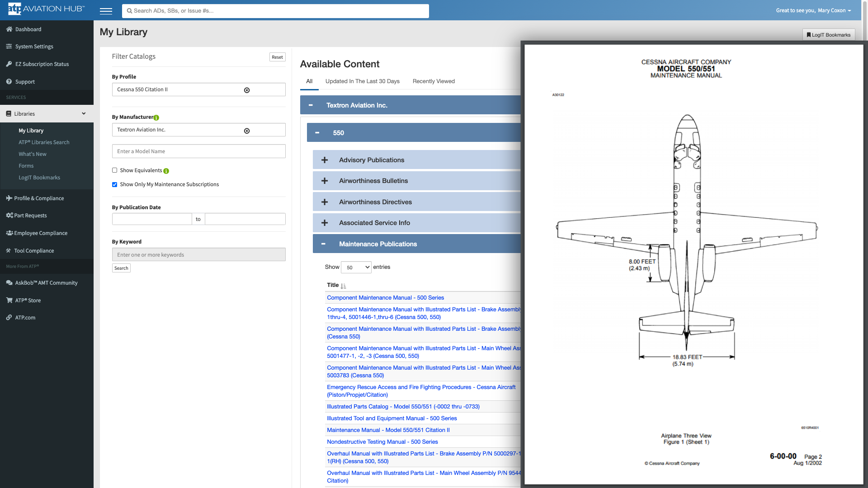Select Updated In The Last 30 Days tab

click(362, 81)
